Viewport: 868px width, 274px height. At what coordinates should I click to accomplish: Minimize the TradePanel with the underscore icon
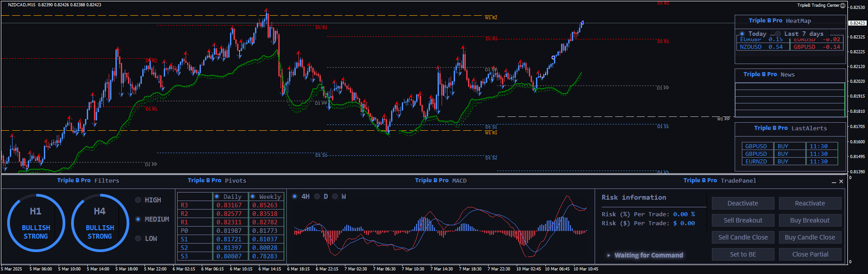pyautogui.click(x=834, y=182)
